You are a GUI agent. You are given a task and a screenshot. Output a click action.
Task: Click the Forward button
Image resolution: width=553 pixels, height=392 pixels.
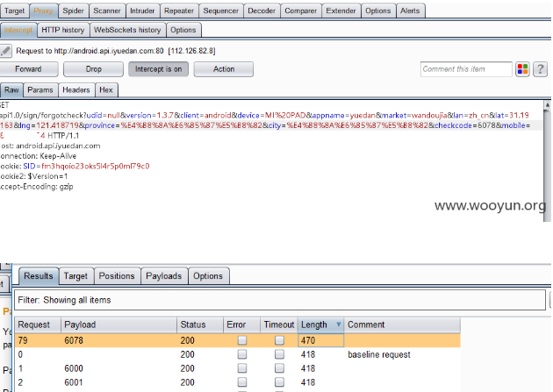[x=29, y=69]
